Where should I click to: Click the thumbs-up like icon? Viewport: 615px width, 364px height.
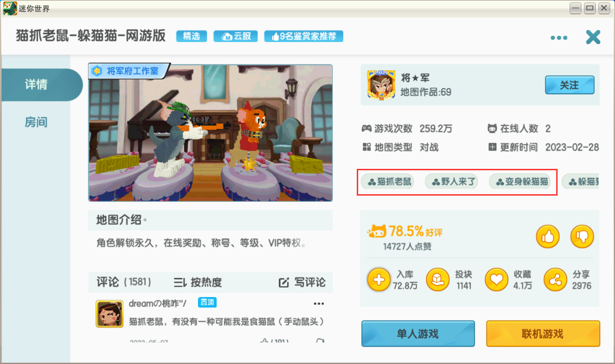pyautogui.click(x=548, y=236)
